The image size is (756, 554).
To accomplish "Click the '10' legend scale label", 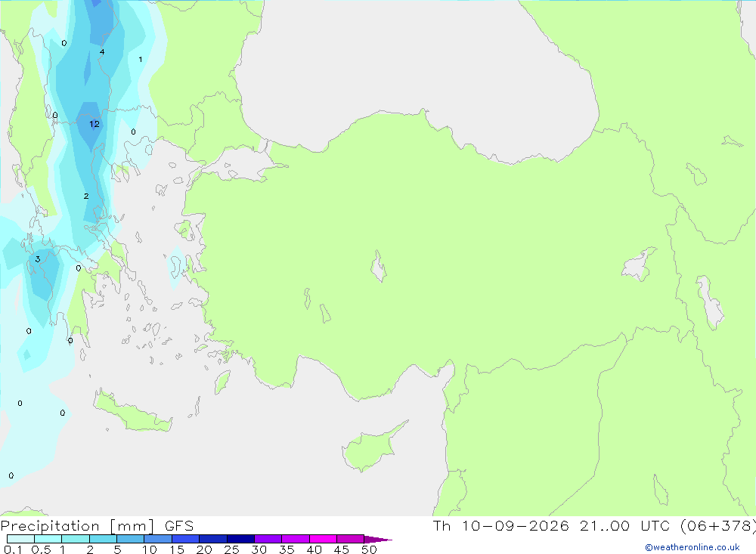I will click(150, 549).
